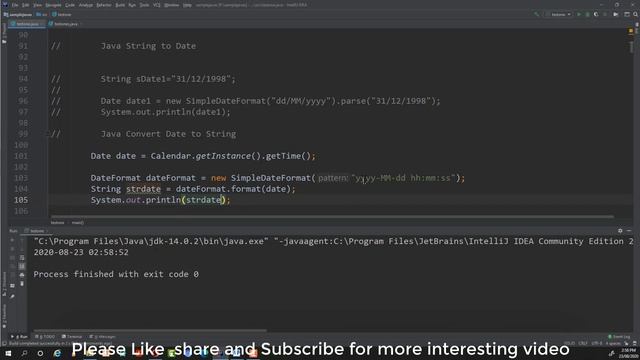The image size is (640, 360).
Task: Select the first open editor tab
Action: tap(27, 24)
